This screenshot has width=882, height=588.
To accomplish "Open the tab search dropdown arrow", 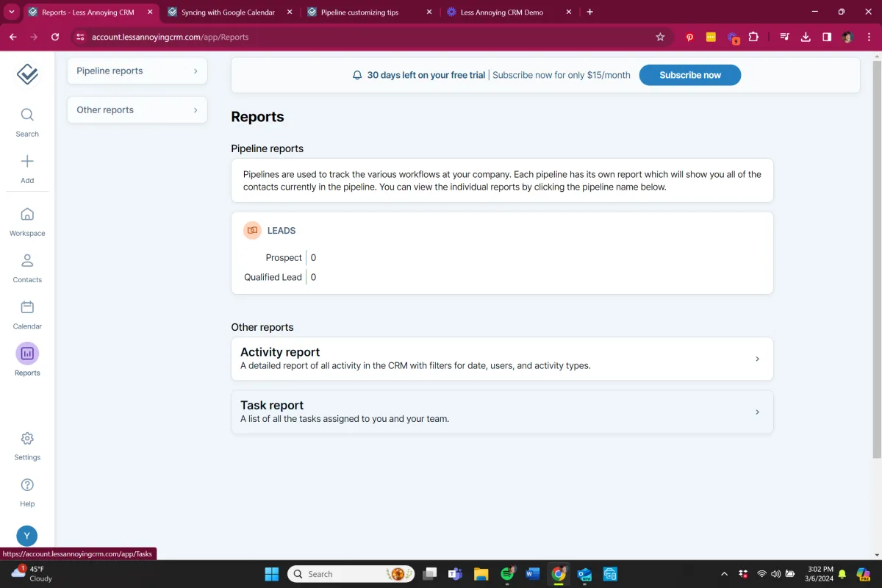I will click(x=12, y=12).
